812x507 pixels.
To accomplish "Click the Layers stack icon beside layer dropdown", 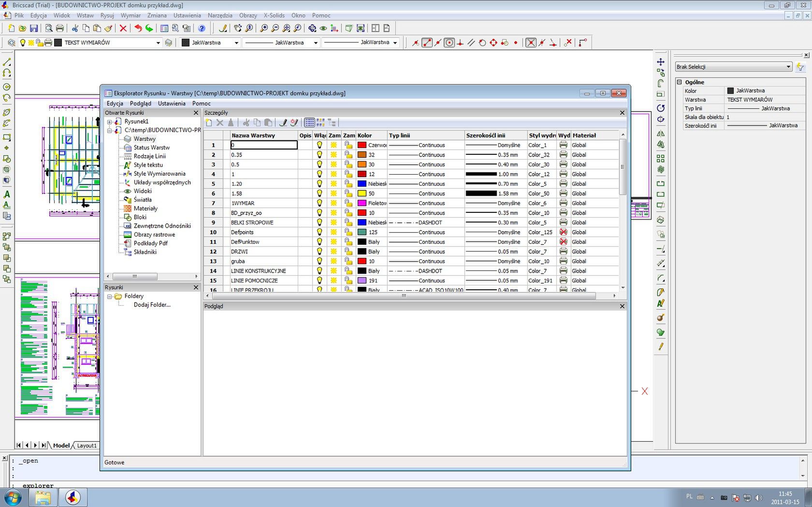I will pyautogui.click(x=169, y=43).
